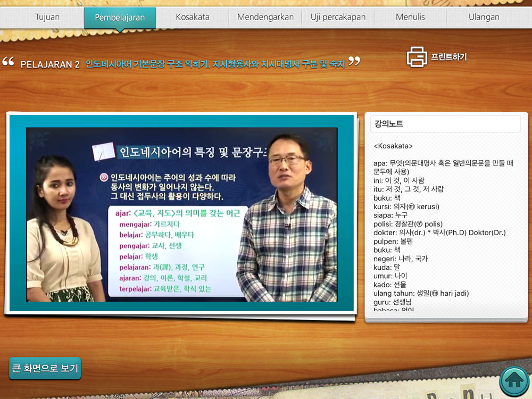Click the 'apa' definition in lecture notes

click(x=443, y=167)
